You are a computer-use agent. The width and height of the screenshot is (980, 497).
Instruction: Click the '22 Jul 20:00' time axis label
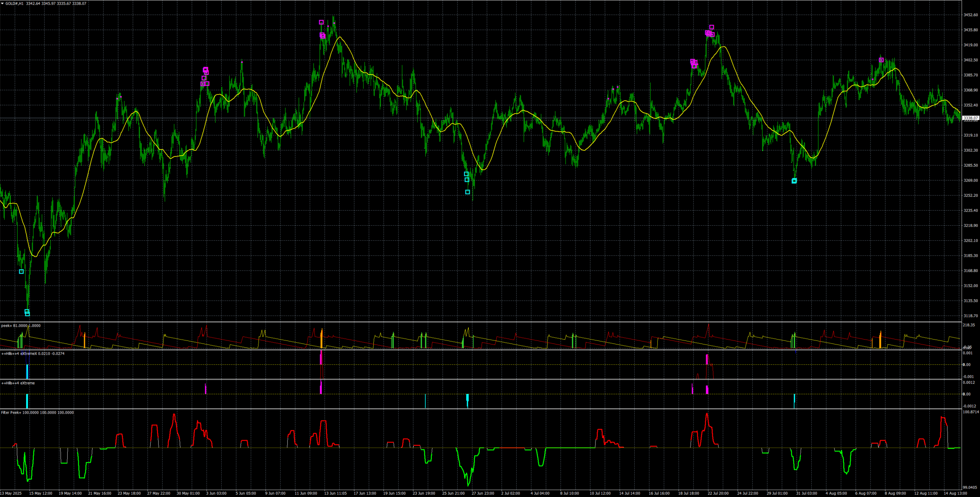point(718,493)
